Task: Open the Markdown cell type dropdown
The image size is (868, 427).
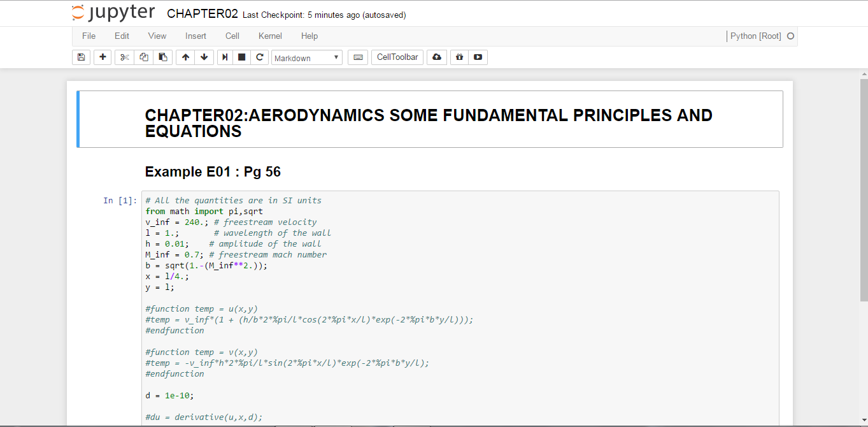Action: [307, 58]
